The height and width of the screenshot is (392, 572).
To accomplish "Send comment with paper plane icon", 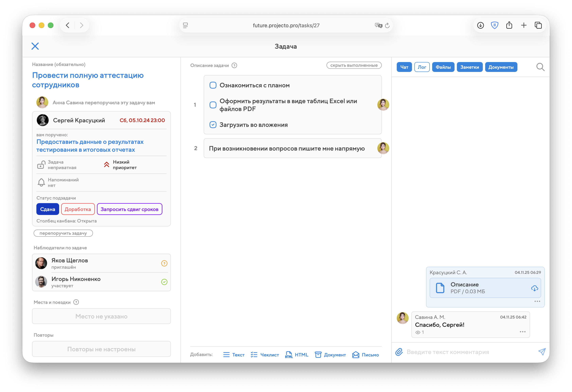I will 542,352.
